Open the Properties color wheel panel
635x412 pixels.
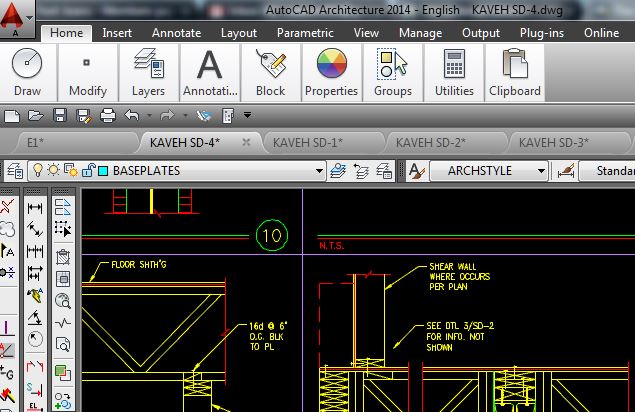pos(331,73)
